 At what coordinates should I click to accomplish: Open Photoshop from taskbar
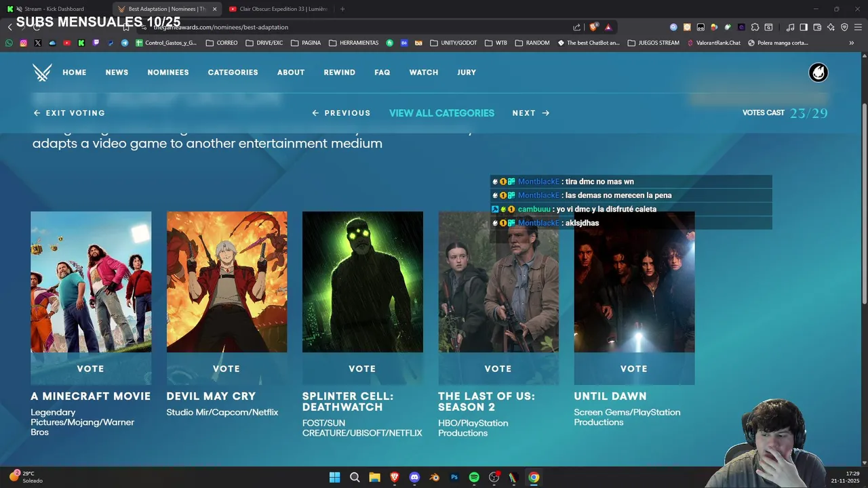coord(454,477)
